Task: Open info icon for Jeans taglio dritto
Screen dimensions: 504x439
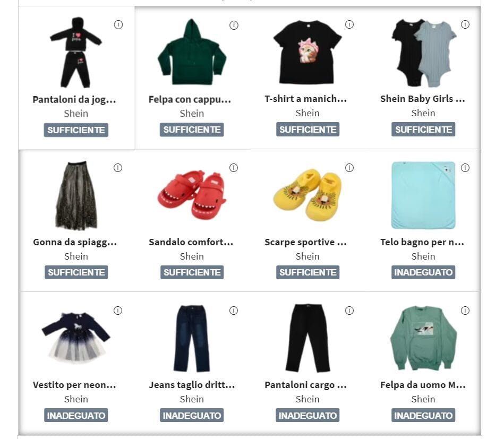Action: (234, 311)
